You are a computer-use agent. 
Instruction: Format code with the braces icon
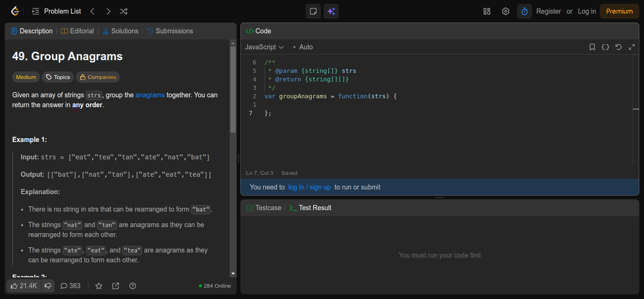pos(605,47)
